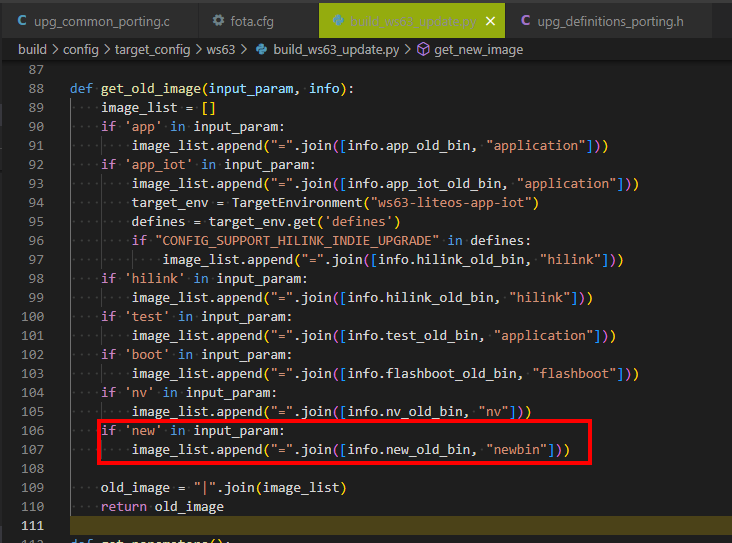Image resolution: width=732 pixels, height=543 pixels.
Task: Click 'return old_image' on line 110
Action: click(162, 507)
